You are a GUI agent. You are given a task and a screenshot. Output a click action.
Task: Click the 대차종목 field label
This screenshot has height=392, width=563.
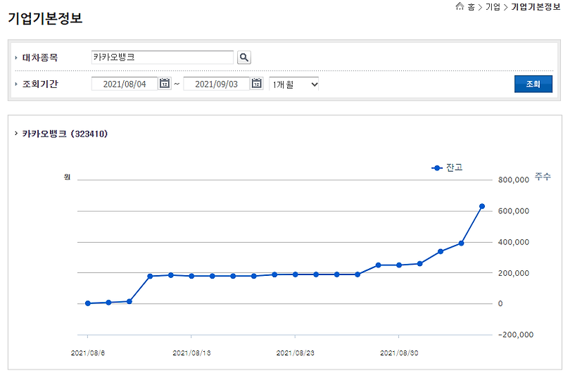pyautogui.click(x=40, y=58)
